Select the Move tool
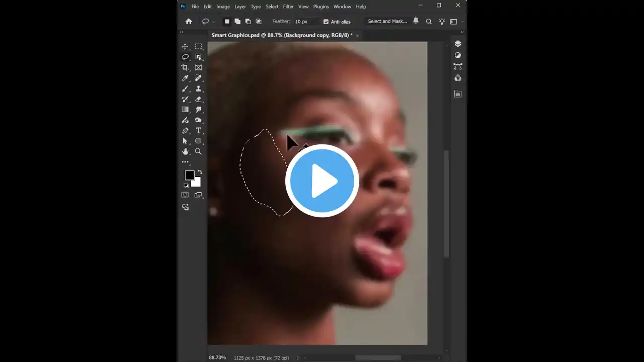Screen dimensions: 644x362 pyautogui.click(x=185, y=47)
